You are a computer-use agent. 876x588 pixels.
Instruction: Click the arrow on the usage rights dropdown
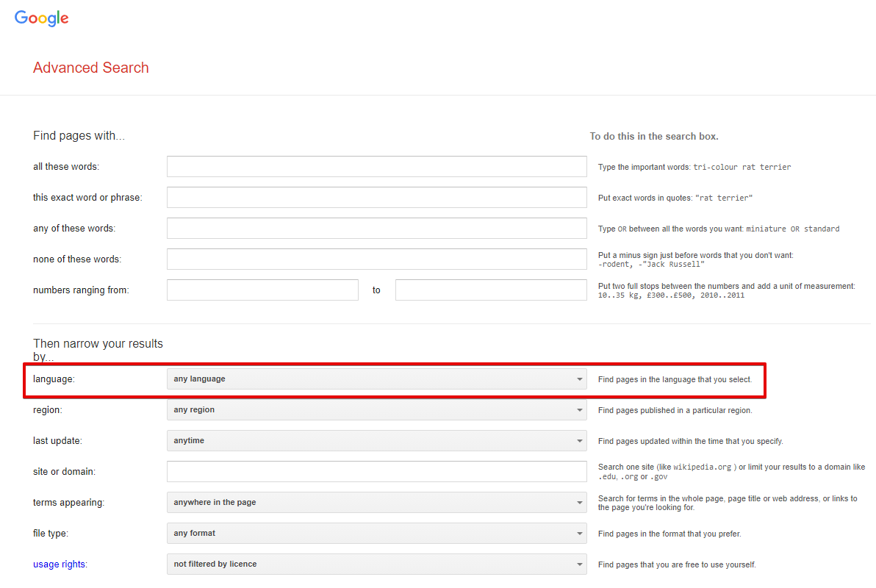tap(579, 565)
